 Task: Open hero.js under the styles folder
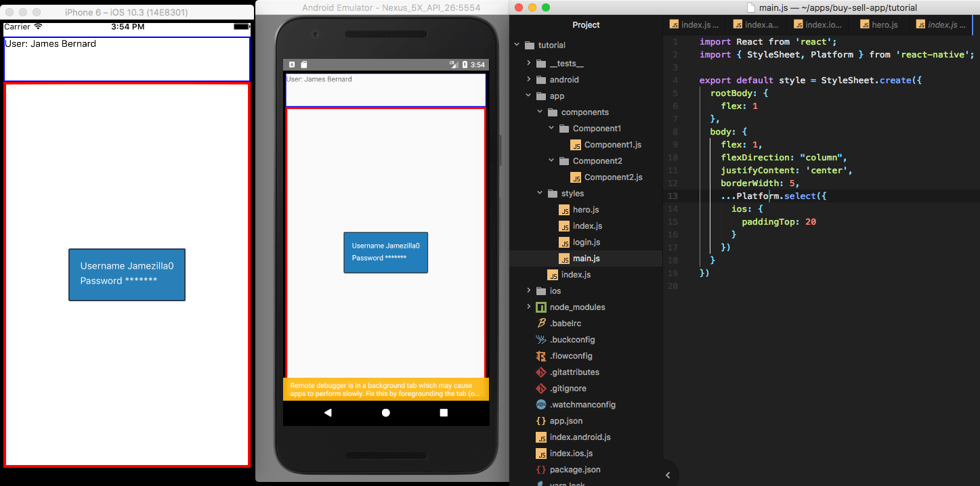pos(586,210)
